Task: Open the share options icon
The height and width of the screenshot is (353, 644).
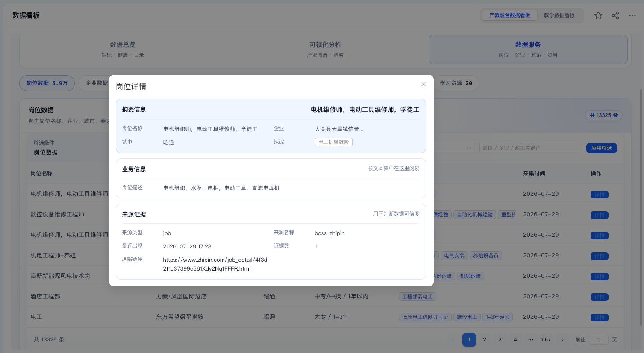Action: (x=615, y=15)
